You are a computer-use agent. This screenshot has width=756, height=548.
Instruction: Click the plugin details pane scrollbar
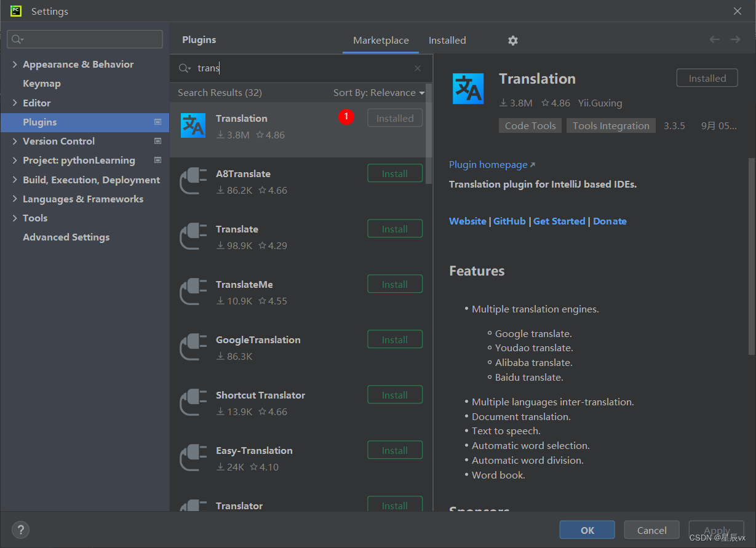(x=751, y=256)
